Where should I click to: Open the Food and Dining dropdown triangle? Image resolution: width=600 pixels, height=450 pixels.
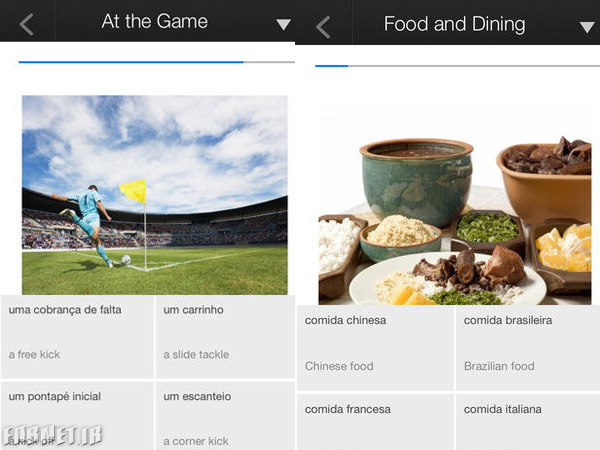587,27
